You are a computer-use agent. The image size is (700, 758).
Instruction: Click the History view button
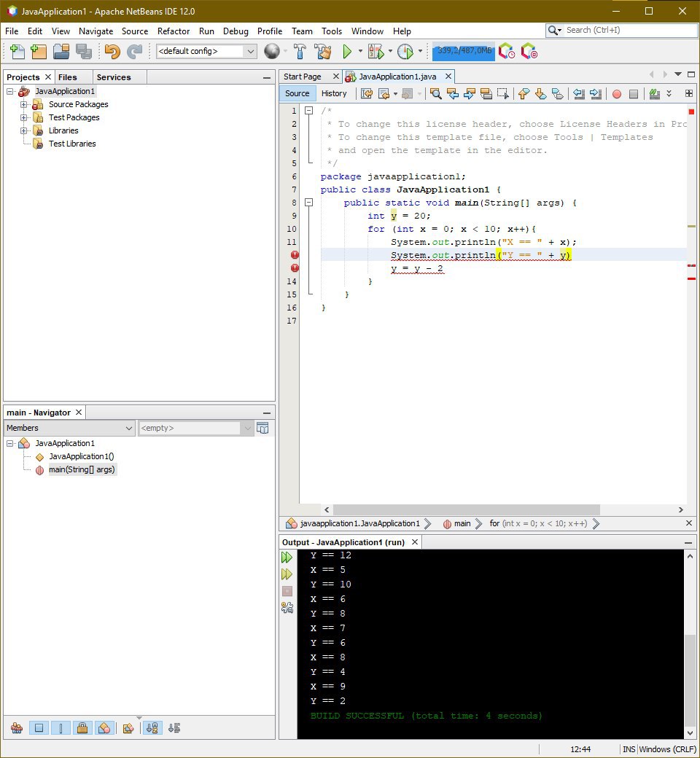coord(334,94)
